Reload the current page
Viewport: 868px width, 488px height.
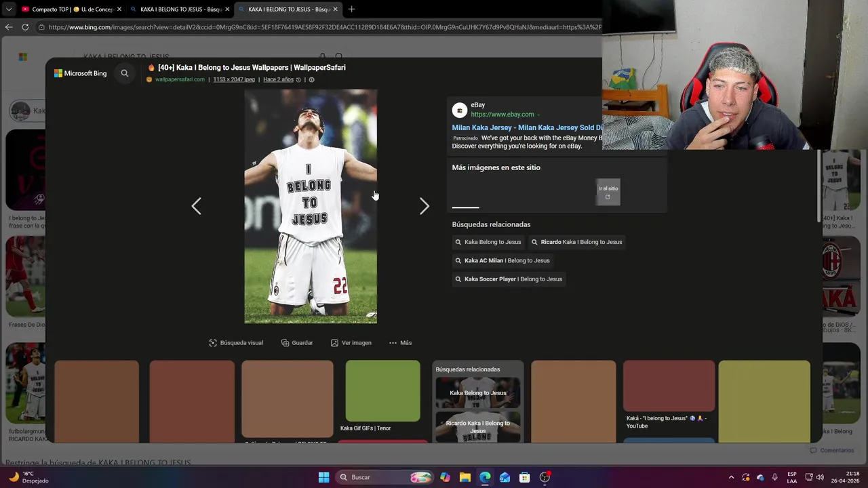pyautogui.click(x=25, y=27)
